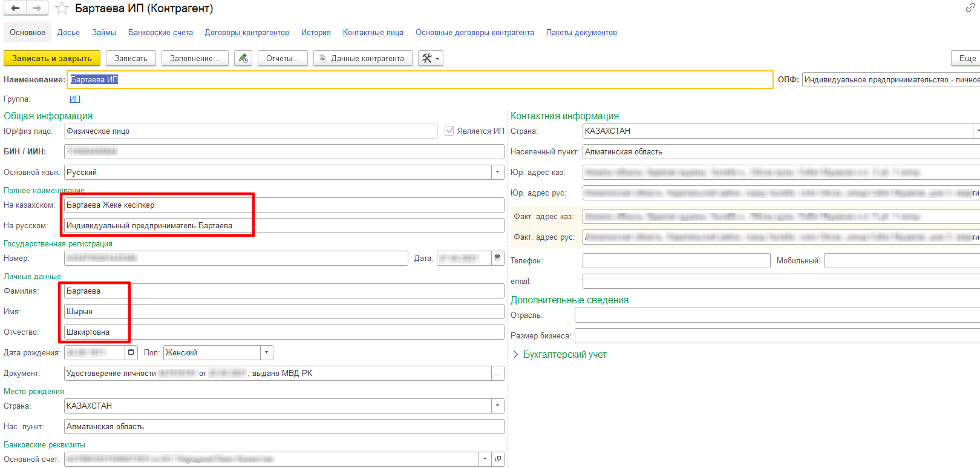Image resolution: width=980 pixels, height=468 pixels.
Task: Open the Отчеты... button
Action: [283, 58]
